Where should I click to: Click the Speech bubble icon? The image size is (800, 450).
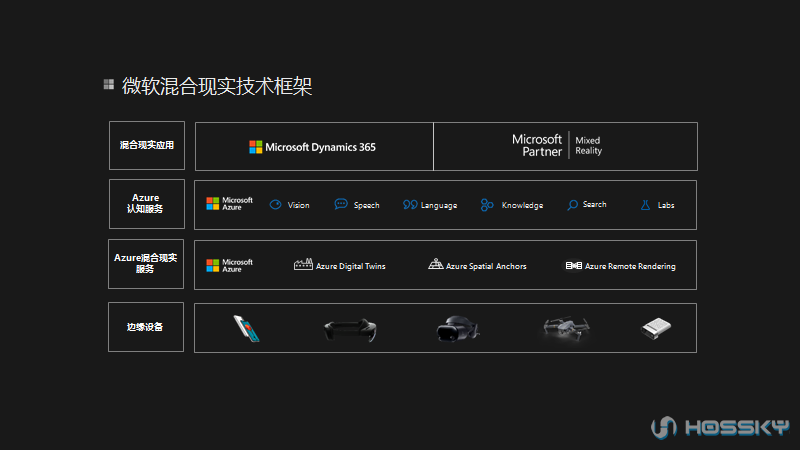[x=341, y=204]
